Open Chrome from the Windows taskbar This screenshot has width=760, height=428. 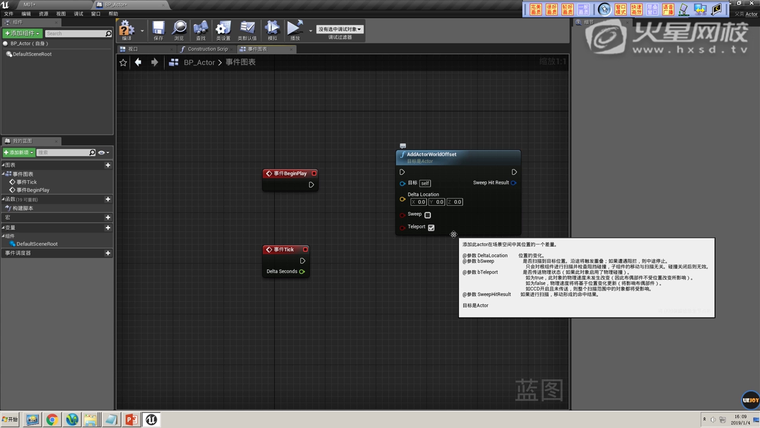[54, 419]
